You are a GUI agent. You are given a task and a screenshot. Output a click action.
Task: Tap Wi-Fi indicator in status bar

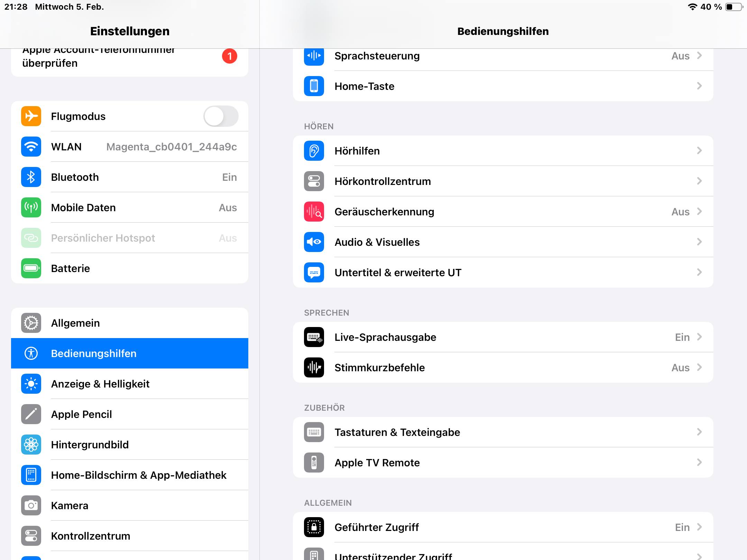tap(692, 7)
